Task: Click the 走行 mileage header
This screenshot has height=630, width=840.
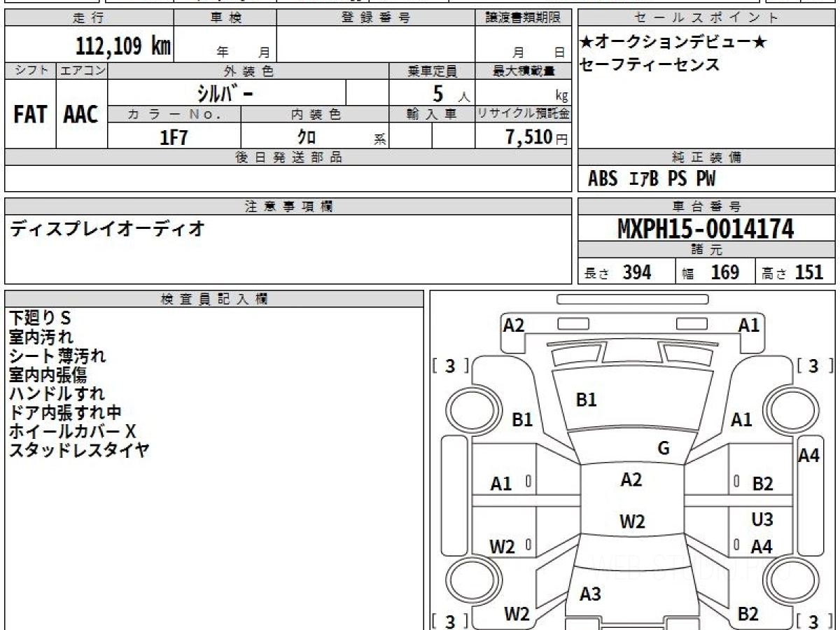Action: click(x=89, y=17)
